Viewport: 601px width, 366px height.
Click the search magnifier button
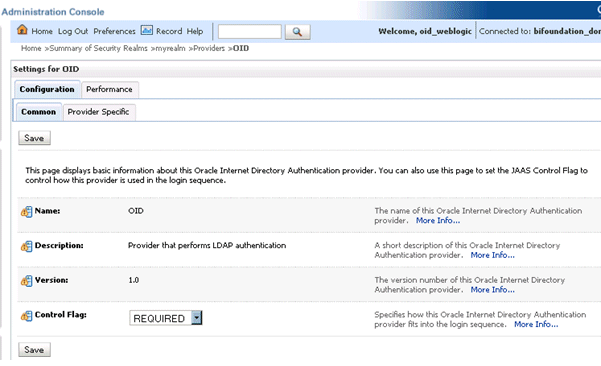pyautogui.click(x=297, y=32)
